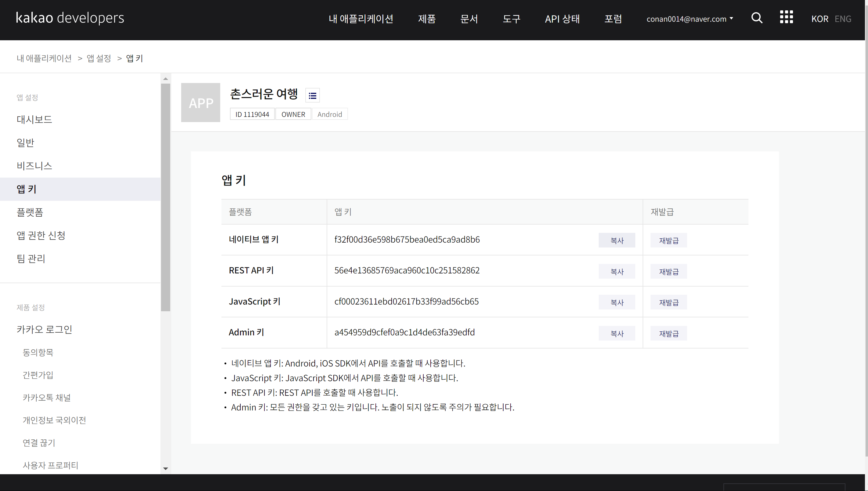This screenshot has height=491, width=868.
Task: Select 일반 in the sidebar
Action: pyautogui.click(x=80, y=143)
